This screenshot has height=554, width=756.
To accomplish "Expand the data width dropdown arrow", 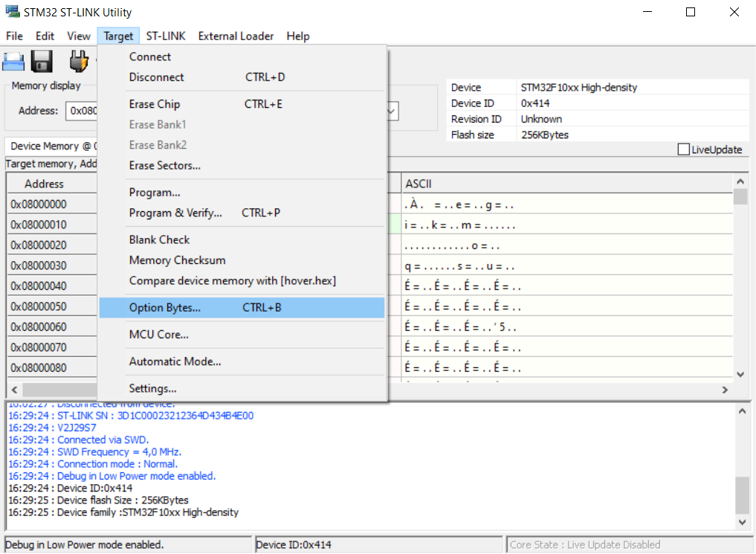I will pyautogui.click(x=392, y=111).
